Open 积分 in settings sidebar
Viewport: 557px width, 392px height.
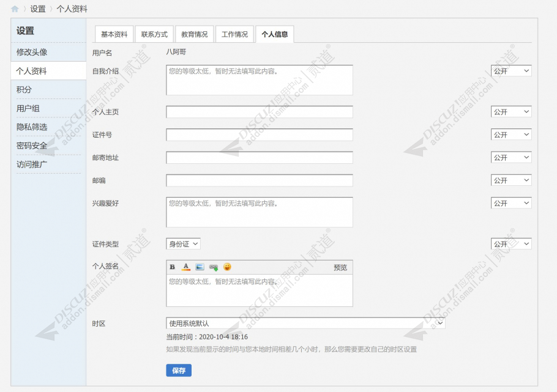[x=24, y=89]
